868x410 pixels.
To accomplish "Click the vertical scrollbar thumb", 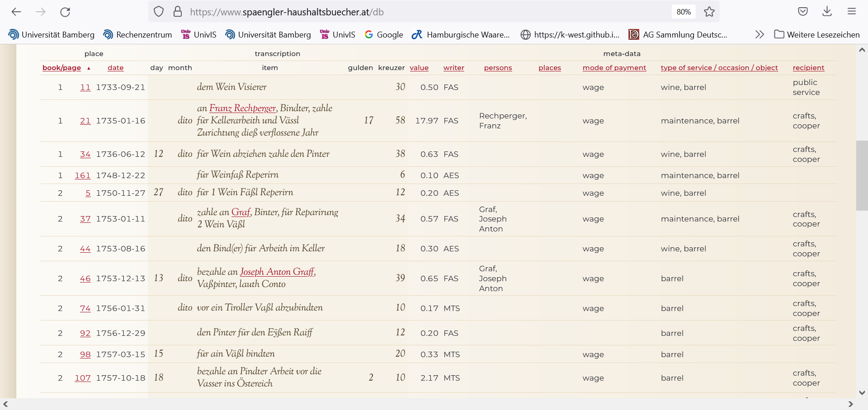I will tap(862, 175).
